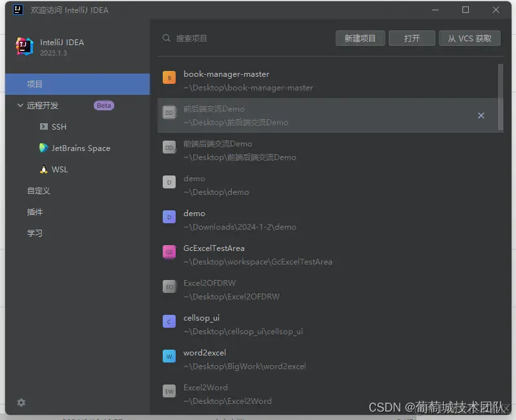Screen dimensions: 516x420
Task: Click the pink GcExcelTestArea project icon
Action: tap(169, 252)
